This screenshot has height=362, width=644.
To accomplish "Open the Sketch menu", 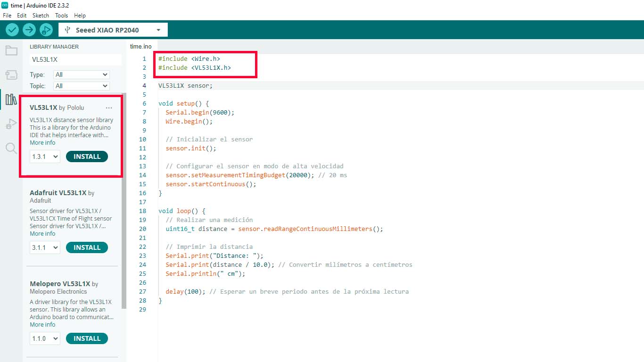I will tap(41, 16).
